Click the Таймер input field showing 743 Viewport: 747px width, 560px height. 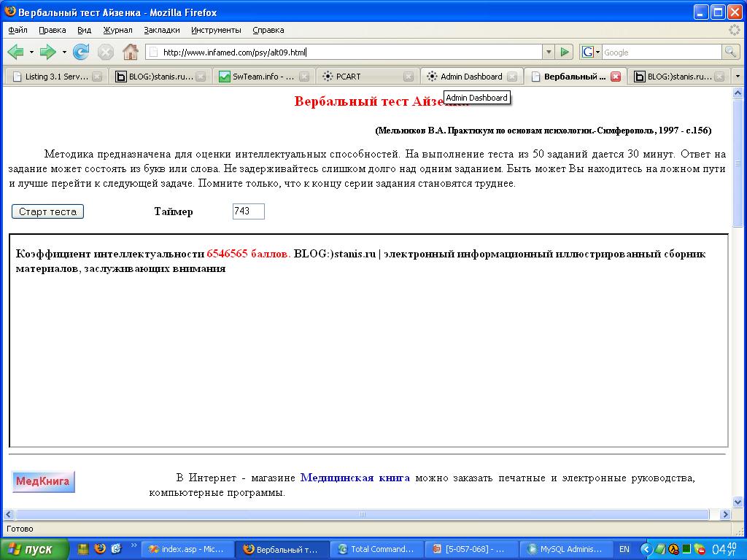pos(248,211)
